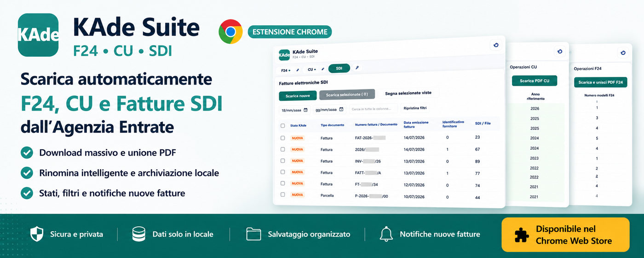The width and height of the screenshot is (644, 258).
Task: Click the value 5 in Operazioni F24
Action: click(x=597, y=138)
